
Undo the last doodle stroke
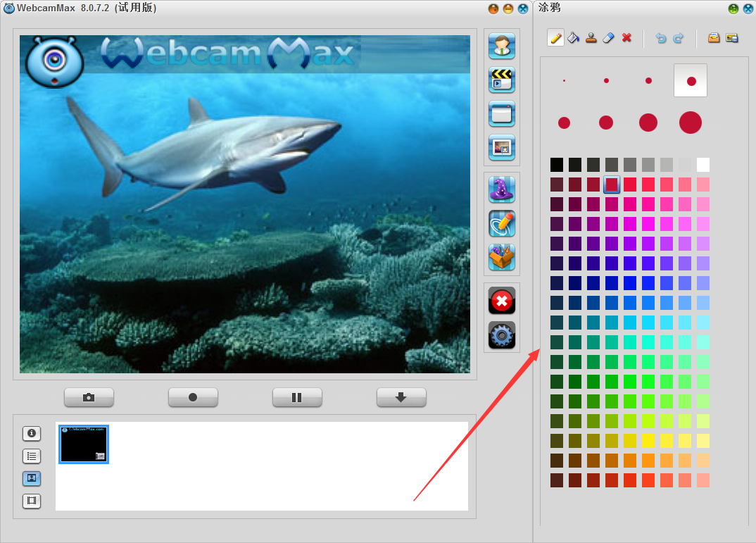click(x=660, y=38)
